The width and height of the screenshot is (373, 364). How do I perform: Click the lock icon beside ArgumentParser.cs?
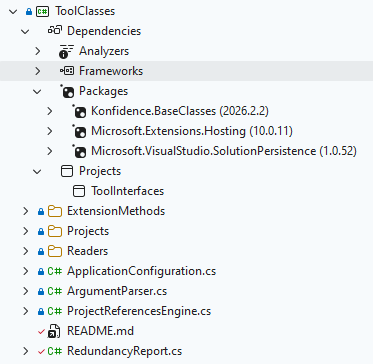pos(41,292)
